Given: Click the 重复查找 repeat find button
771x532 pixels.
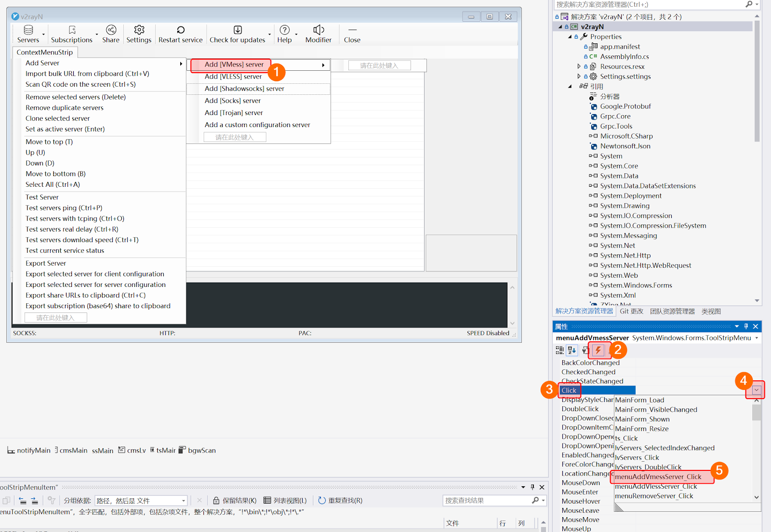Looking at the screenshot, I should [x=340, y=501].
